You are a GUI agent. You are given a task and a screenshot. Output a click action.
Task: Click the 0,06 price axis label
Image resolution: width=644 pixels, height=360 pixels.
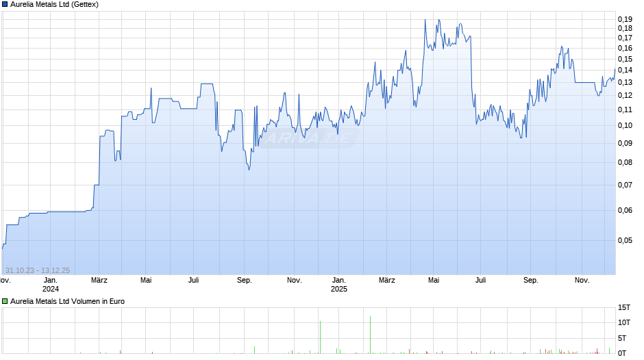625,211
